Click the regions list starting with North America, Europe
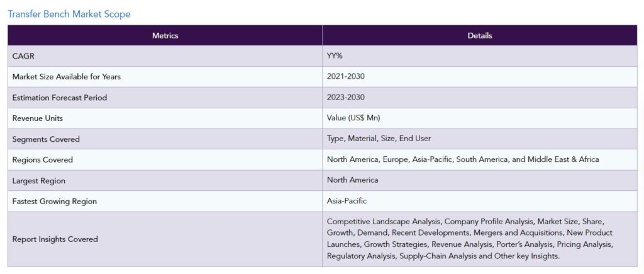644x274 pixels. (463, 159)
